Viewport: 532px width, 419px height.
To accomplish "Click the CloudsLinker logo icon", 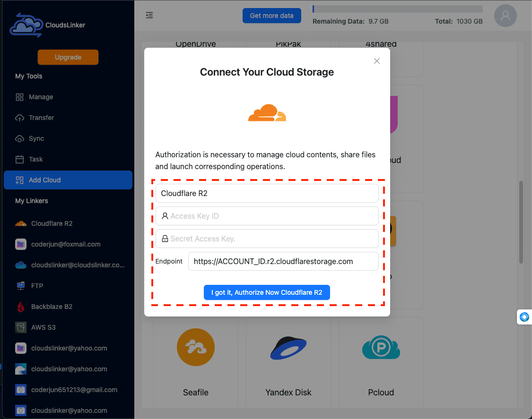I will (26, 25).
